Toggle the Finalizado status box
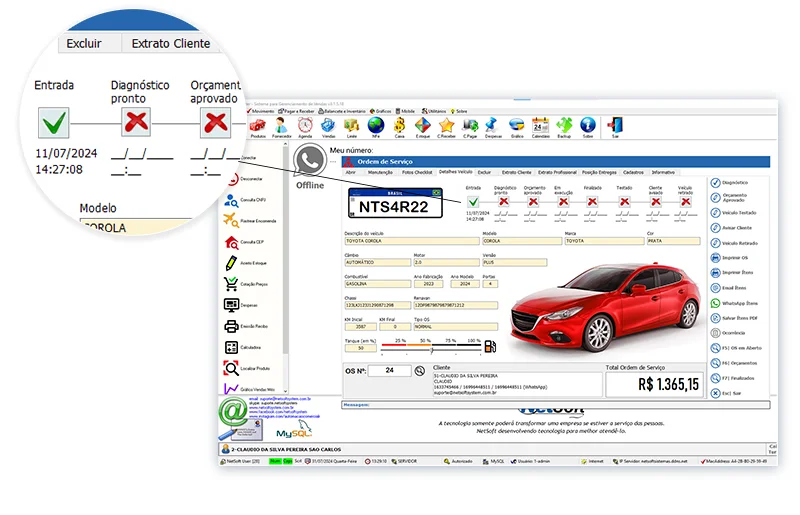This screenshot has width=800, height=515. tap(592, 202)
